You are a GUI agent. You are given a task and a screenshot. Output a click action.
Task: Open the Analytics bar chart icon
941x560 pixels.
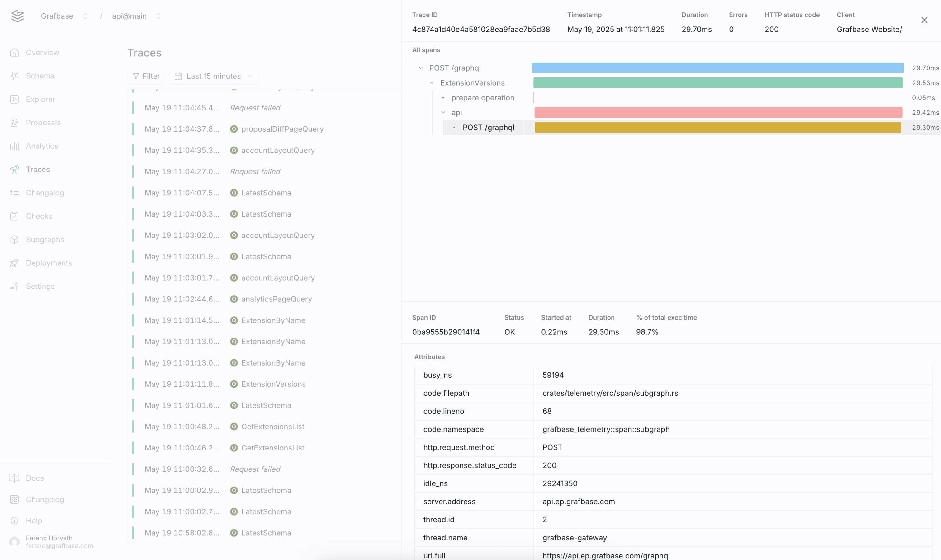click(14, 146)
